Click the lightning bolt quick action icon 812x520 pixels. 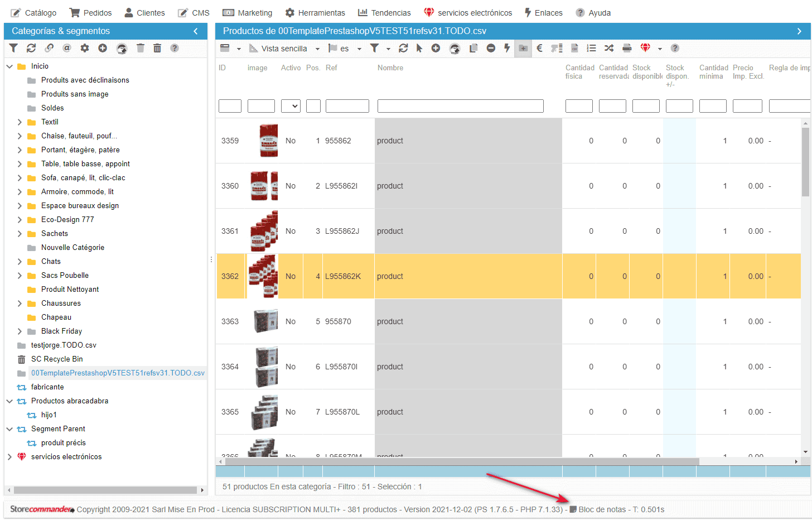coord(507,49)
